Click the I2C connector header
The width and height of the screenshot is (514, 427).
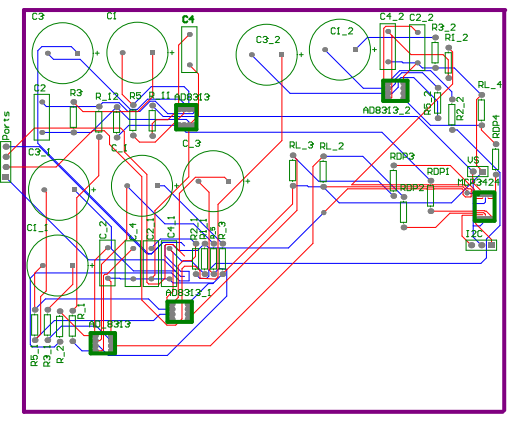point(481,245)
